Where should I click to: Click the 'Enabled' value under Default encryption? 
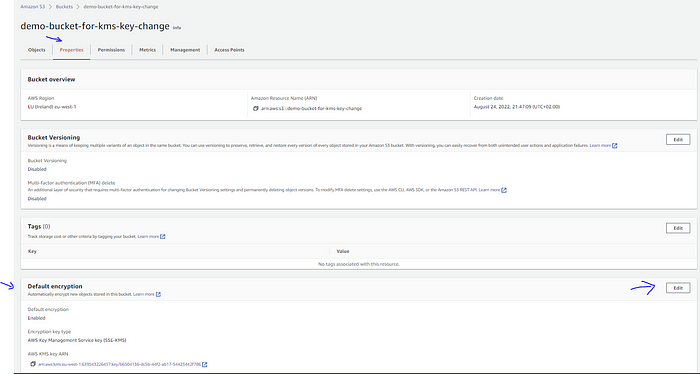pos(37,318)
